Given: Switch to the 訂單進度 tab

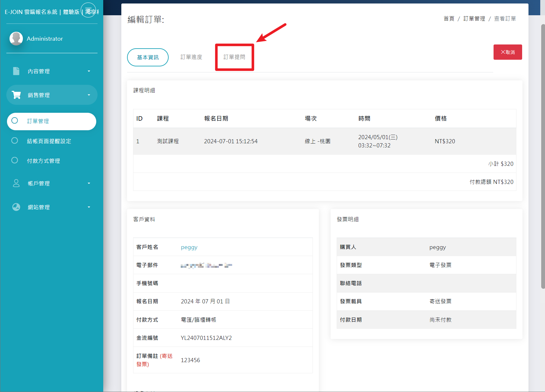Looking at the screenshot, I should pos(191,57).
